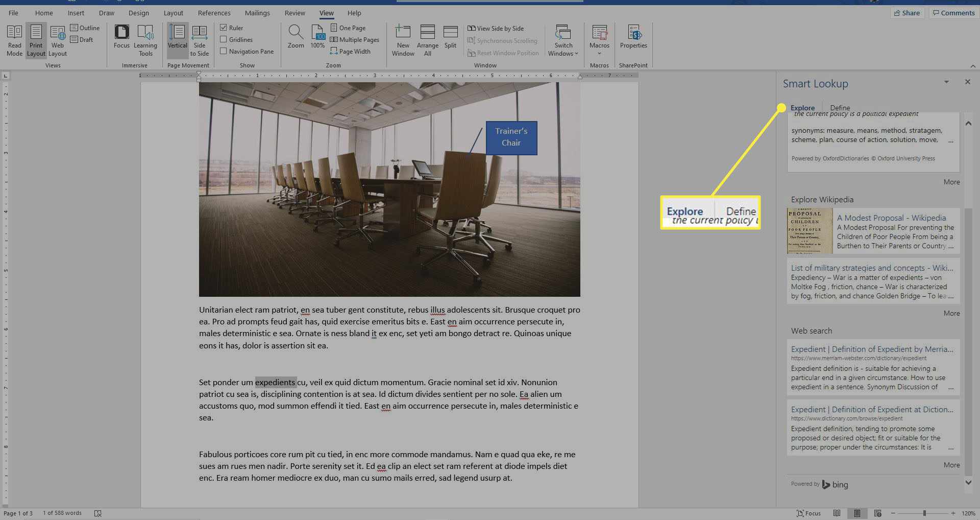The width and height of the screenshot is (980, 520).
Task: Choose Outline view
Action: pyautogui.click(x=85, y=28)
